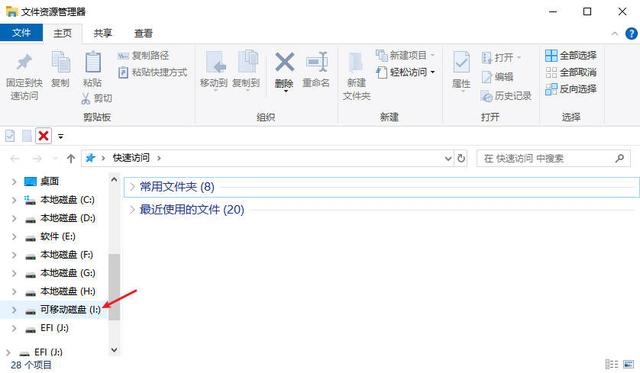Viewport: 640px width, 373px height.
Task: Click the Edit (编辑) ribbon button
Action: [x=497, y=76]
